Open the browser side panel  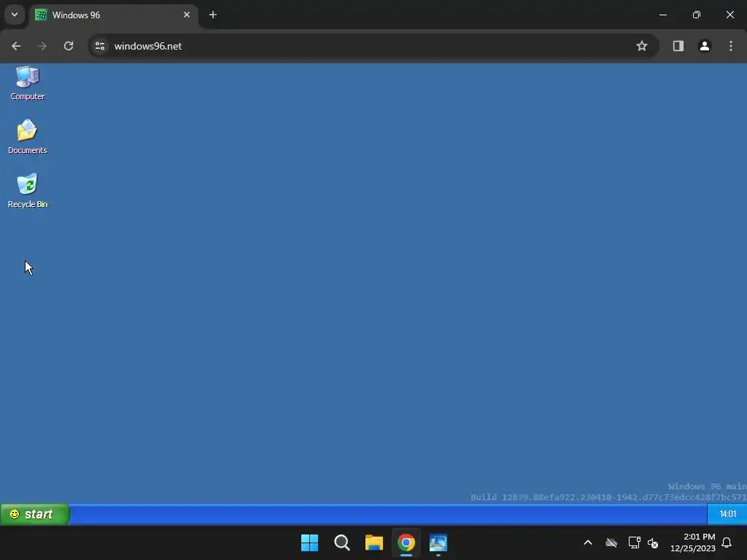678,46
